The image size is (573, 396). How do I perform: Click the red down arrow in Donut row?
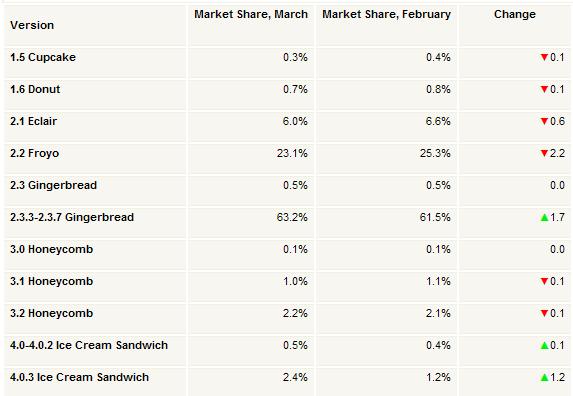click(x=544, y=90)
